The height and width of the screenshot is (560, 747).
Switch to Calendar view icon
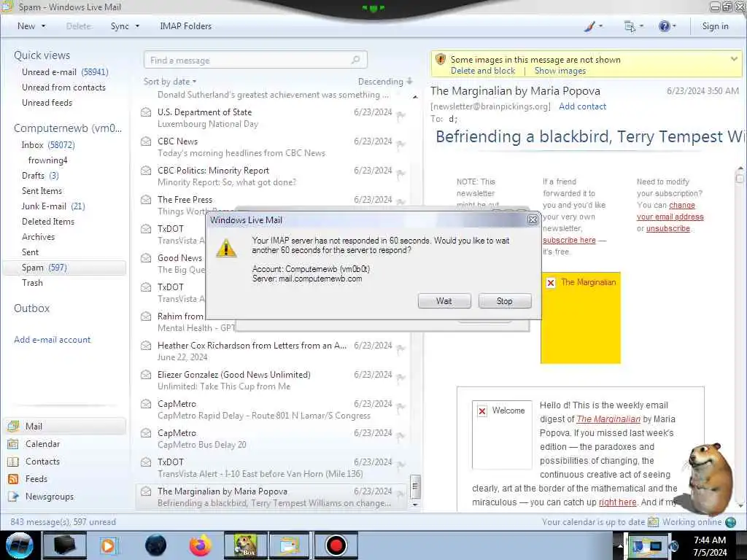[x=13, y=444]
